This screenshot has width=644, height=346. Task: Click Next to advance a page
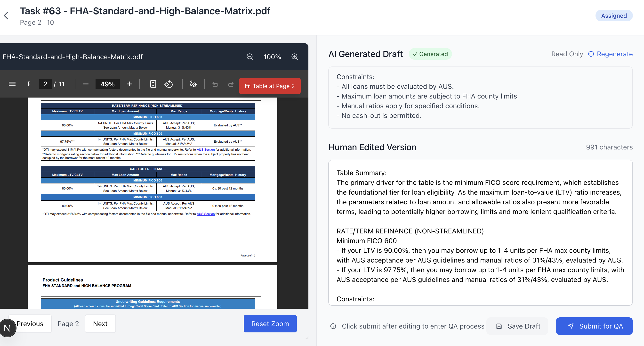point(100,323)
